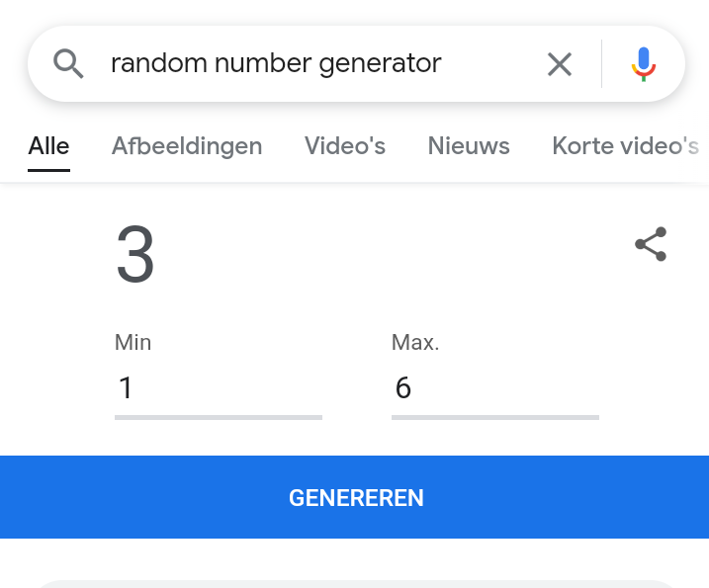Switch to the Afbeeldingen tab
This screenshot has height=588, width=709.
click(x=187, y=146)
